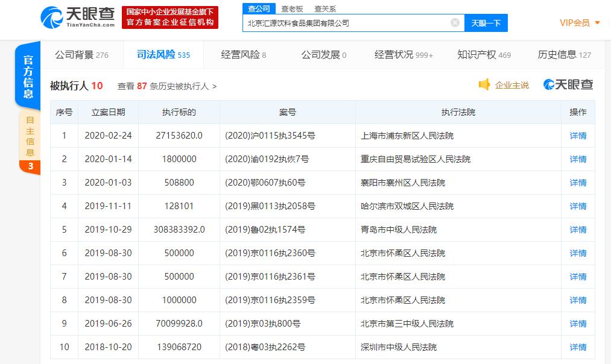This screenshot has width=611, height=364.
Task: Open 详情 for case 京0116执2360号
Action: [x=578, y=253]
